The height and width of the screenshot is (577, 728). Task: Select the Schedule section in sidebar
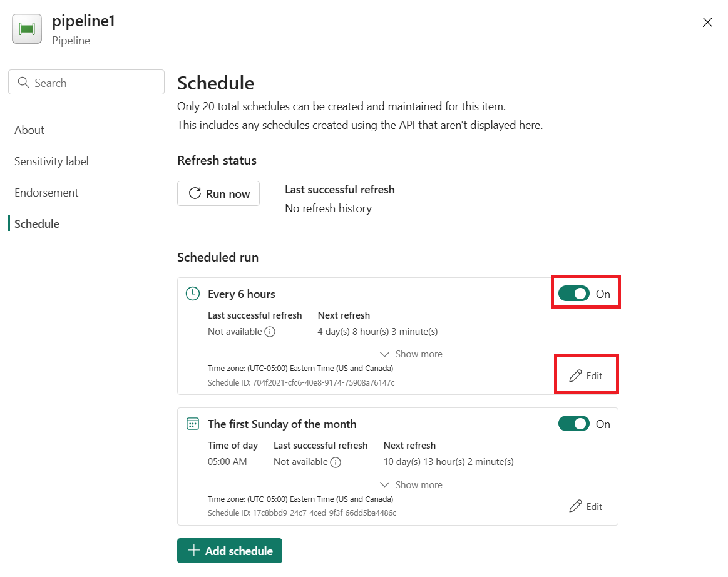click(x=37, y=224)
